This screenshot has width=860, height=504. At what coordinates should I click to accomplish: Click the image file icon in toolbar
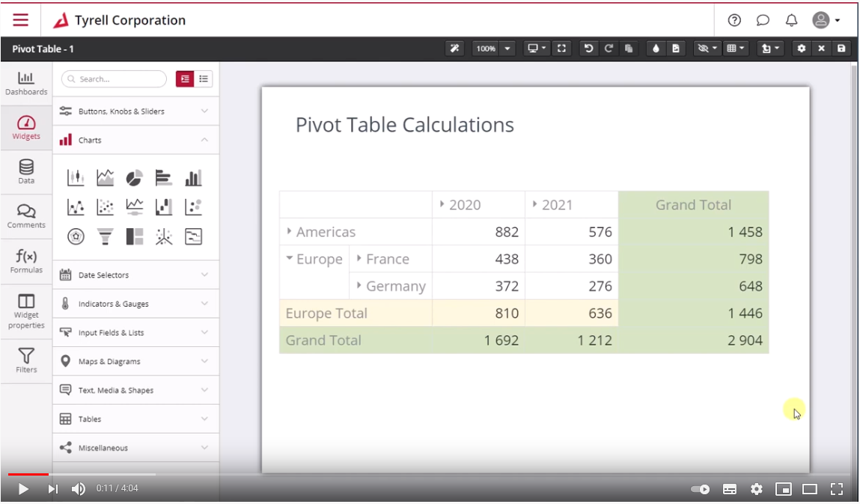pyautogui.click(x=676, y=48)
